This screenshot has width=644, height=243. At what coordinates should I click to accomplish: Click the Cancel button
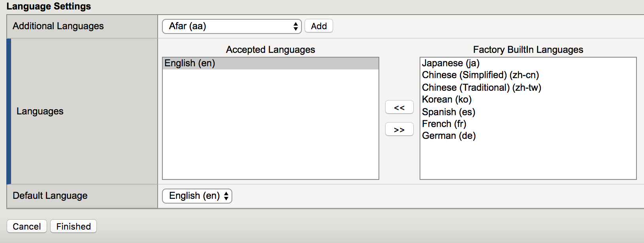tap(27, 226)
